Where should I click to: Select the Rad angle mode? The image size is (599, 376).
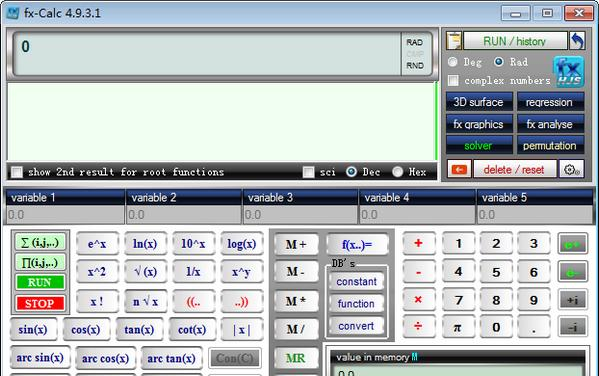pos(499,62)
